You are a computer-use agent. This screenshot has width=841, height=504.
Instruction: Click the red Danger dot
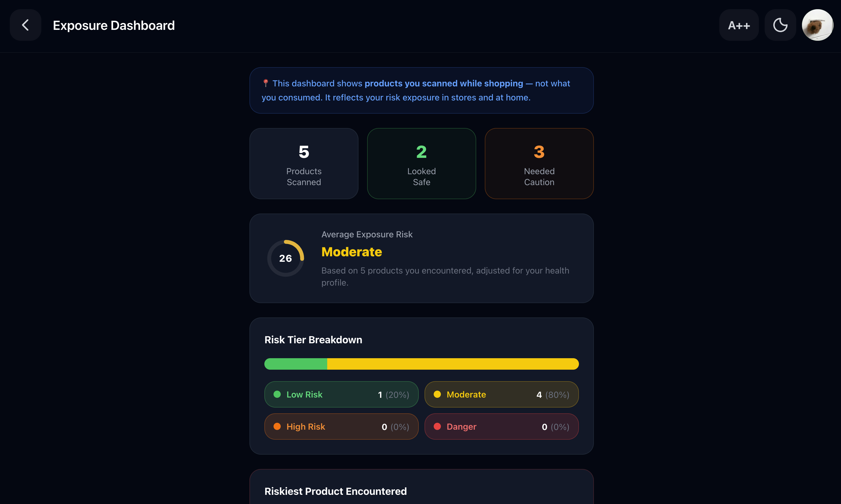click(437, 426)
